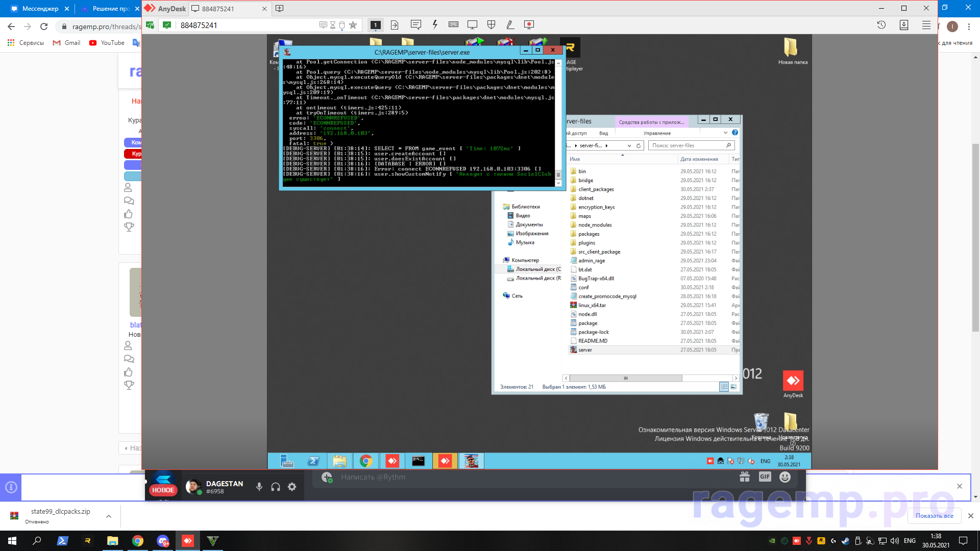Image resolution: width=980 pixels, height=551 pixels.
Task: Open Discord user settings gear
Action: tap(292, 487)
